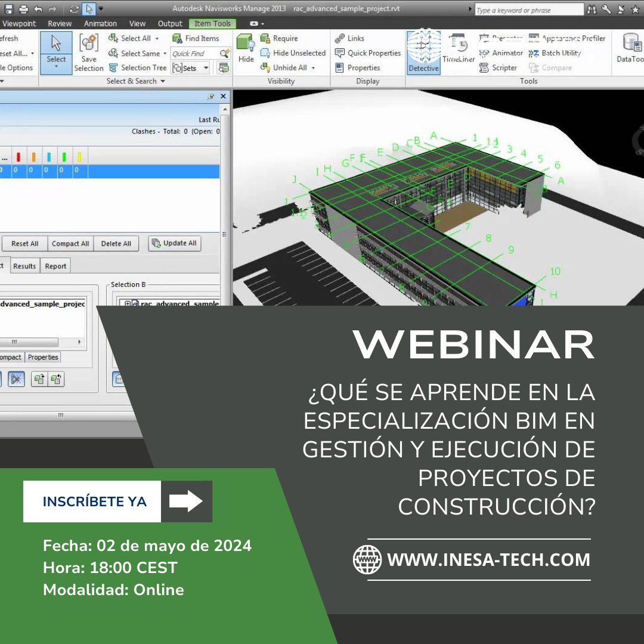The height and width of the screenshot is (644, 644).
Task: Open the Select All dropdown arrow
Action: [x=157, y=39]
